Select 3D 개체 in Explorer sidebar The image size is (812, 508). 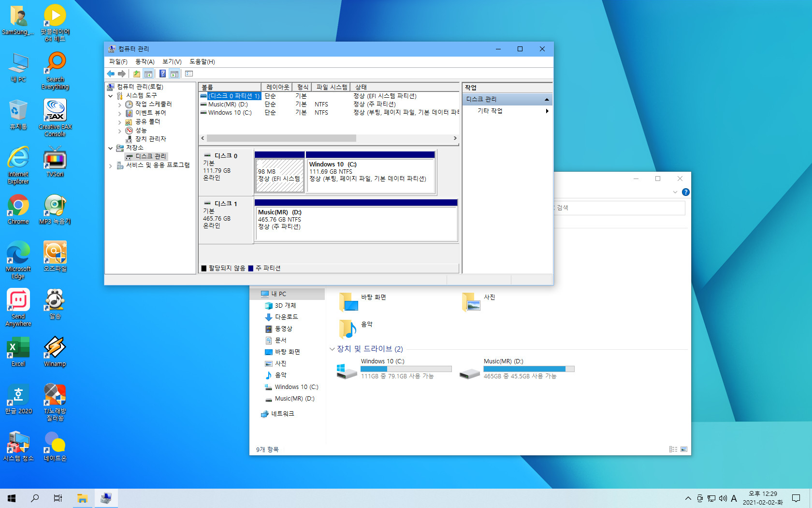click(x=280, y=306)
